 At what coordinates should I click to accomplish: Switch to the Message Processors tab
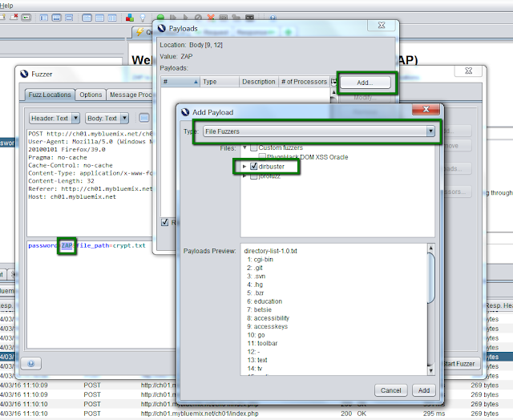pyautogui.click(x=130, y=95)
